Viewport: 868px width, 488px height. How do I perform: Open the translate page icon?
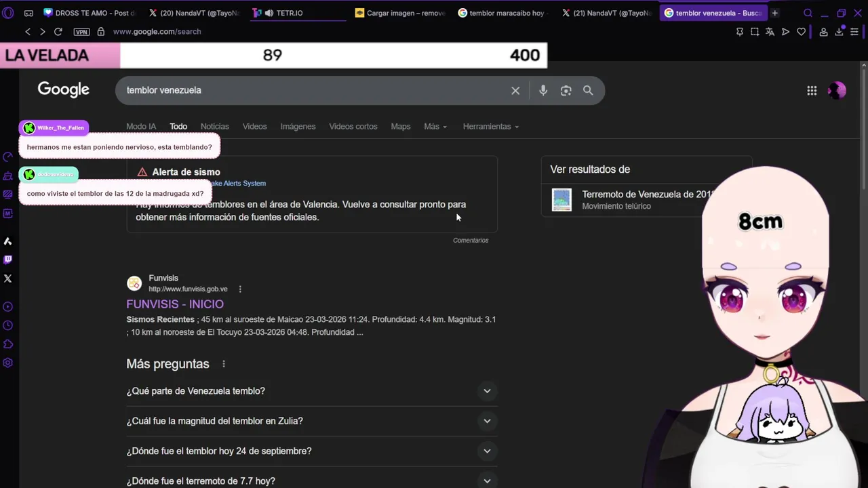(x=770, y=32)
